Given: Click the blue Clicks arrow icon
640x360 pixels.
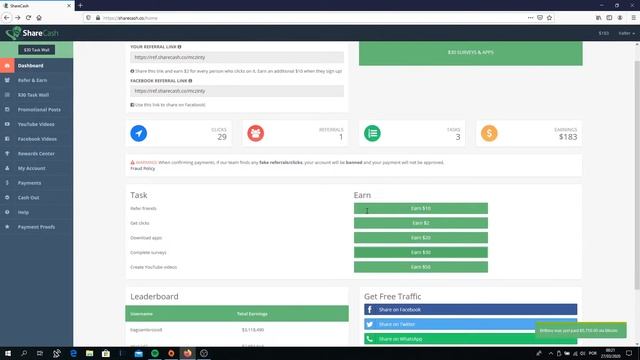Looking at the screenshot, I should [x=139, y=133].
